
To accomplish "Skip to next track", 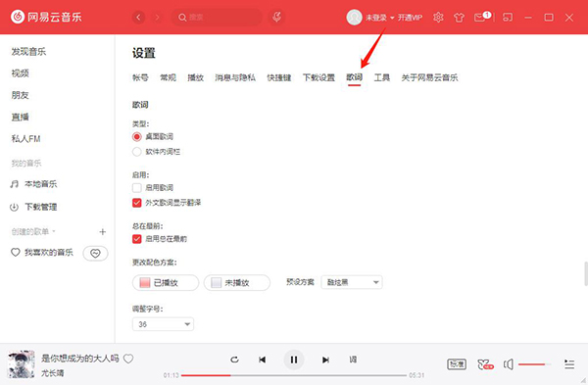I will [325, 360].
